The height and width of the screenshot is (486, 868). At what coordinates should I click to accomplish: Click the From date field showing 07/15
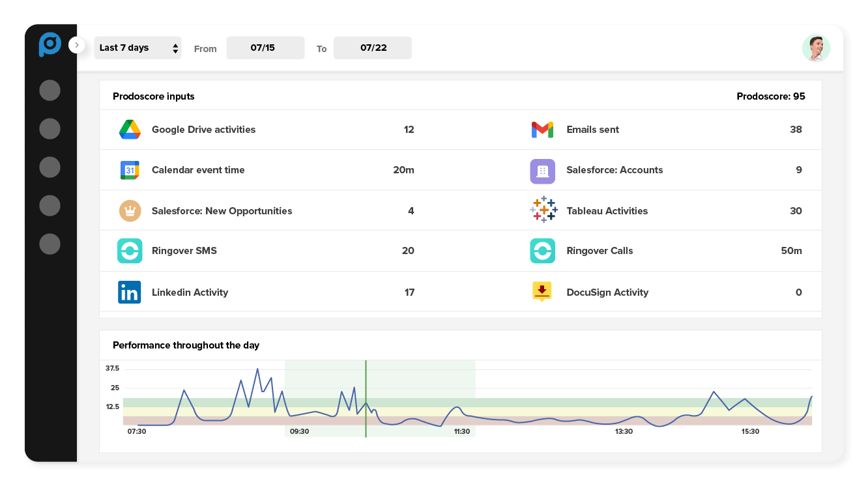(x=265, y=48)
